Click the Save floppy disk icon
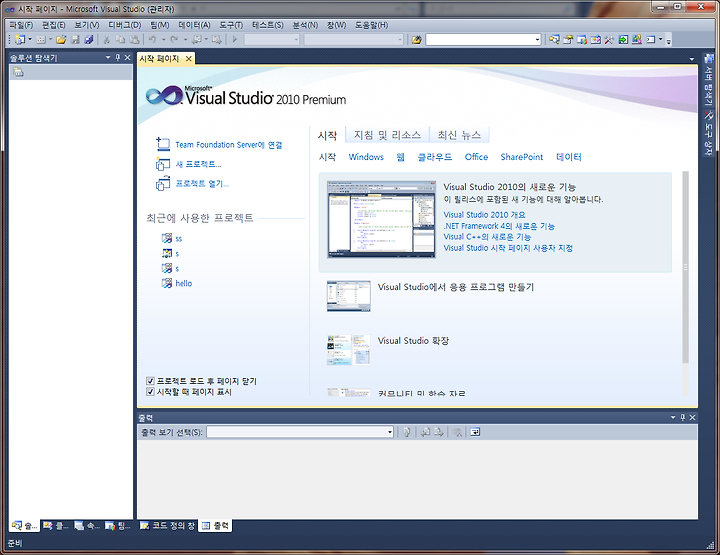The image size is (720, 555). [x=75, y=40]
